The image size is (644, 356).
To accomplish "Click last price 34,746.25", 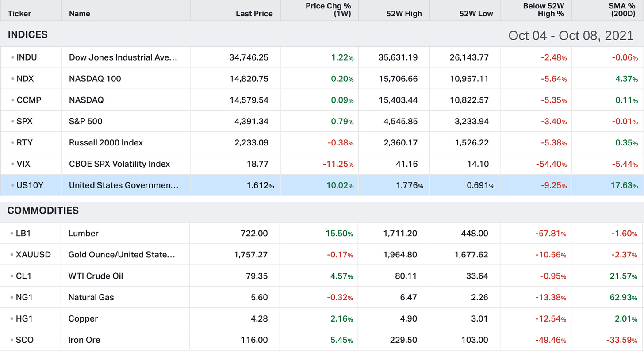I will click(x=249, y=57).
